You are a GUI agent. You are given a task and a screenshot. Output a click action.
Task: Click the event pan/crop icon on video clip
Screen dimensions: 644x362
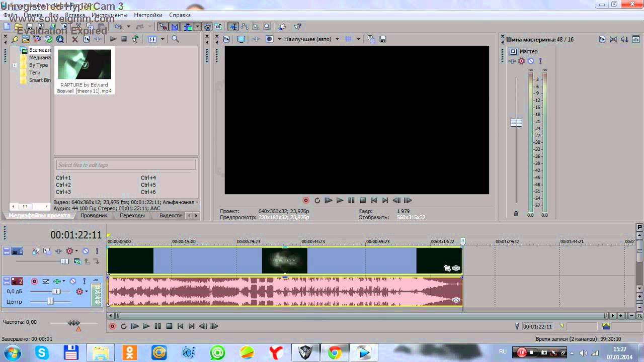click(447, 268)
